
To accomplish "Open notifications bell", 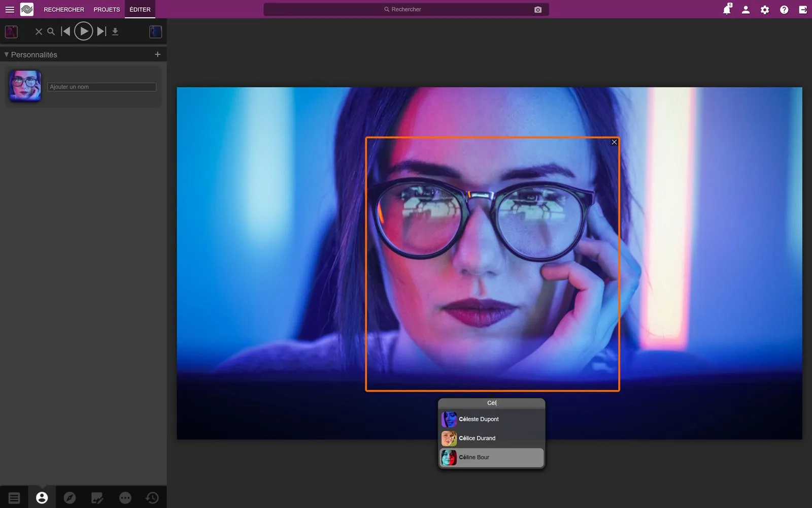I will 727,9.
